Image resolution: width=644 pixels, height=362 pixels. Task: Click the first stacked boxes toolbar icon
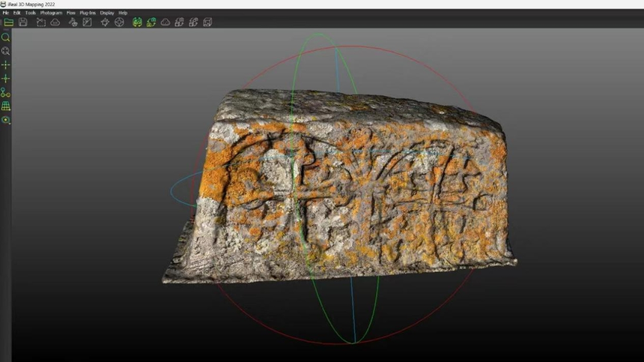coord(179,22)
